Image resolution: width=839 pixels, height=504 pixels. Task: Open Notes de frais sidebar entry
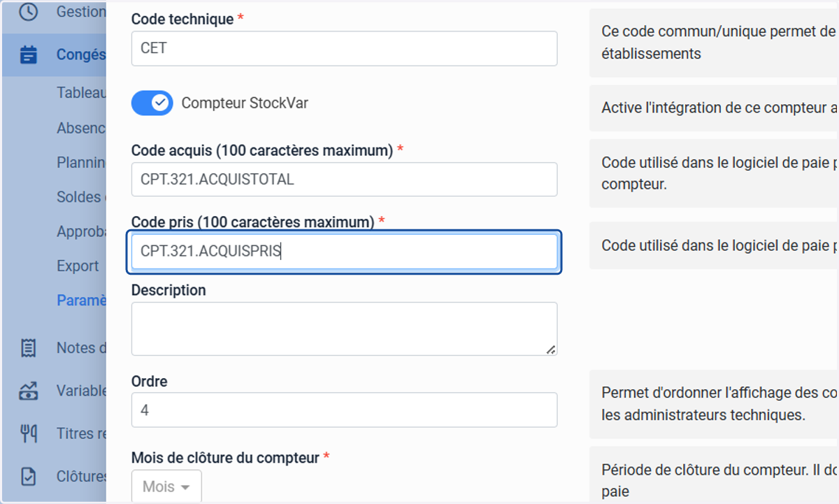pos(81,348)
